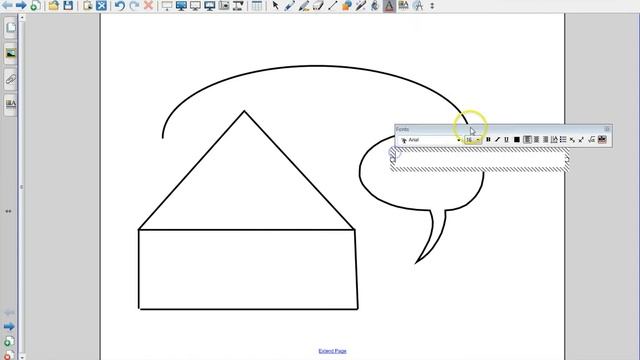Image resolution: width=640 pixels, height=360 pixels.
Task: Undo the last action
Action: tap(120, 5)
